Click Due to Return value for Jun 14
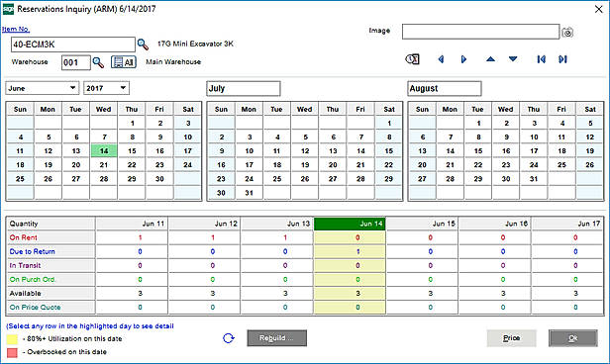 [x=350, y=251]
